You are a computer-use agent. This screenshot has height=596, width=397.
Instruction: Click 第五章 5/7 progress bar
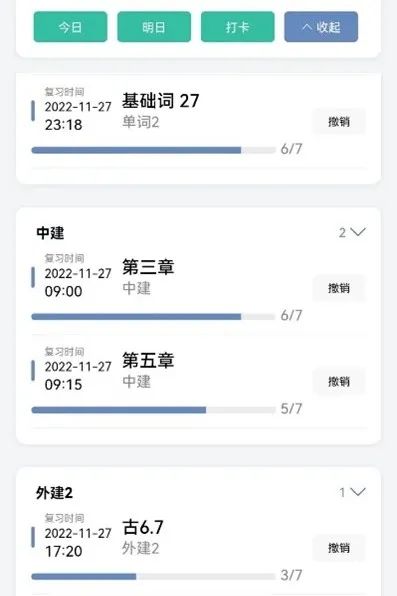(x=153, y=410)
